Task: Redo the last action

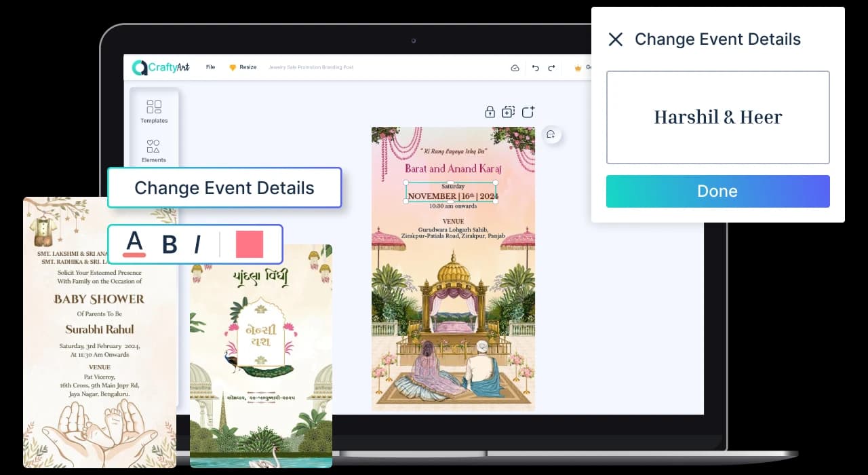Action: [551, 68]
